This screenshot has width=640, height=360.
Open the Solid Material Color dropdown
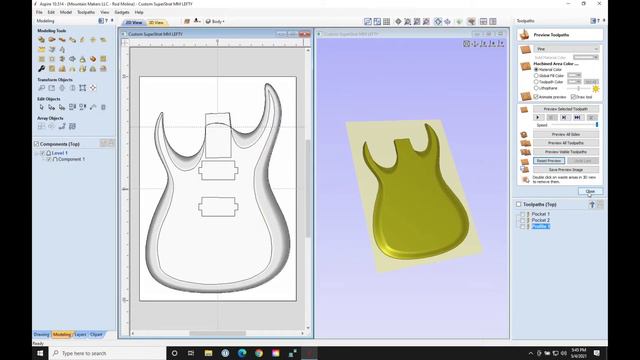click(586, 58)
